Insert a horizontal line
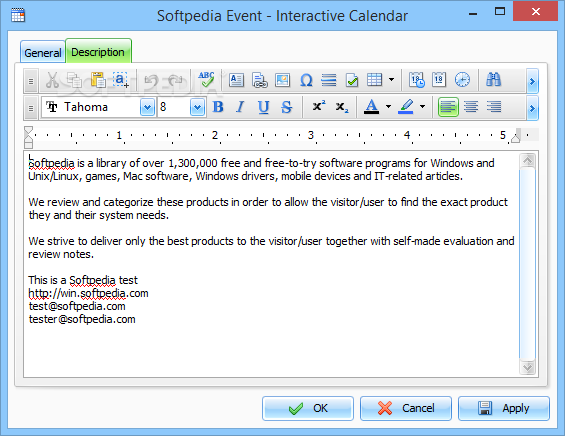The width and height of the screenshot is (565, 436). pos(329,80)
